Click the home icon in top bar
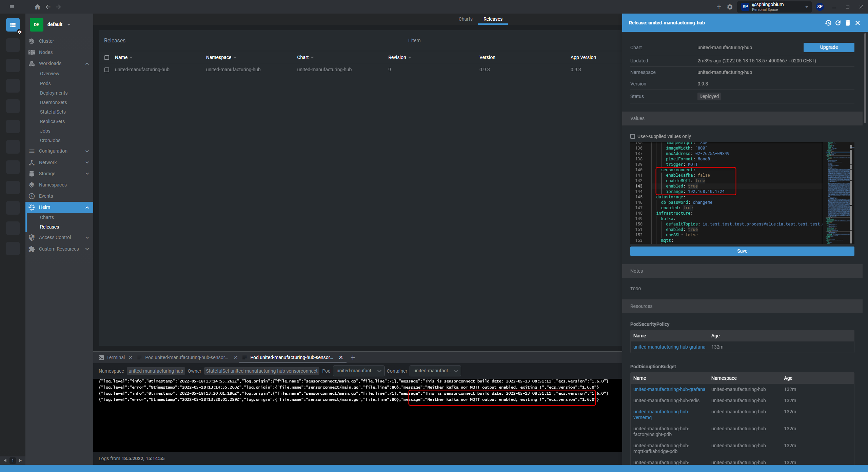 pyautogui.click(x=37, y=7)
